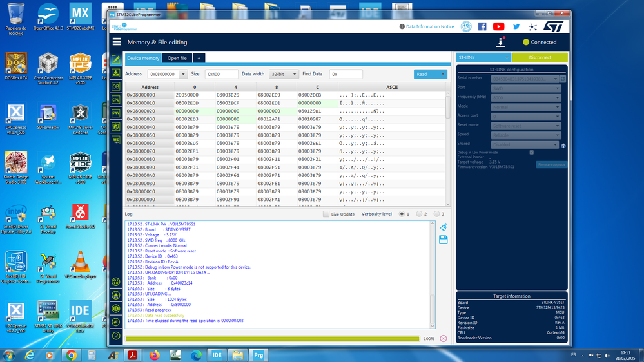Open the SWV viewer in sidebar
Viewport: 644px width, 362px height.
pyautogui.click(x=116, y=113)
